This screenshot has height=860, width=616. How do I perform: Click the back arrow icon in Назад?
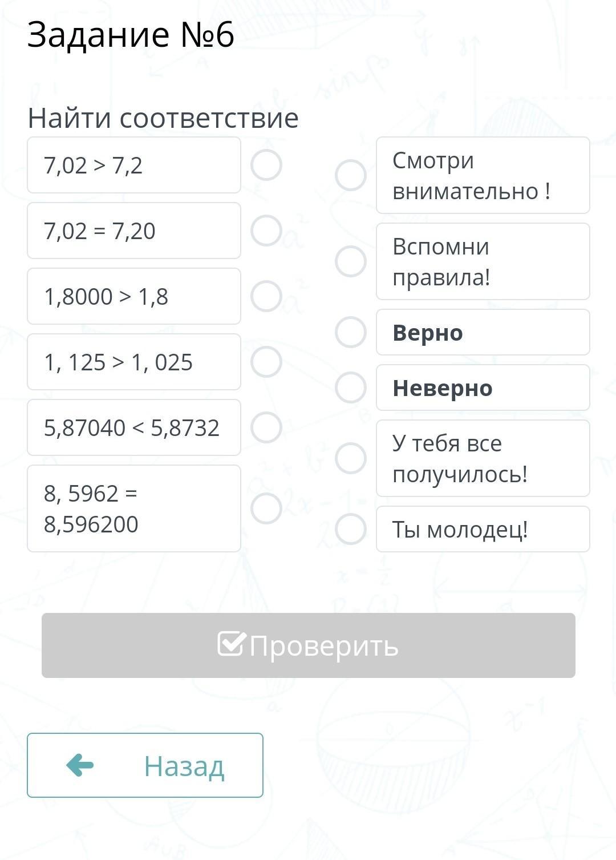(80, 765)
